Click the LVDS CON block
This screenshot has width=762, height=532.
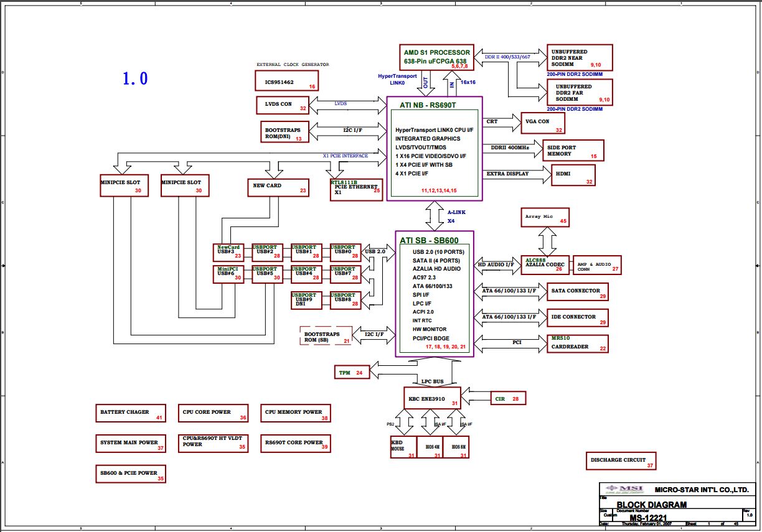(283, 105)
